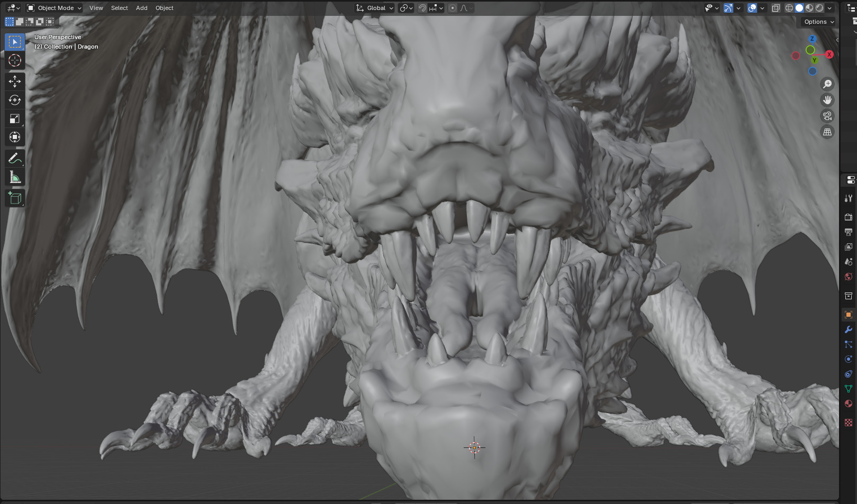Open the Particles properties tab
Image resolution: width=857 pixels, height=504 pixels.
click(x=849, y=344)
